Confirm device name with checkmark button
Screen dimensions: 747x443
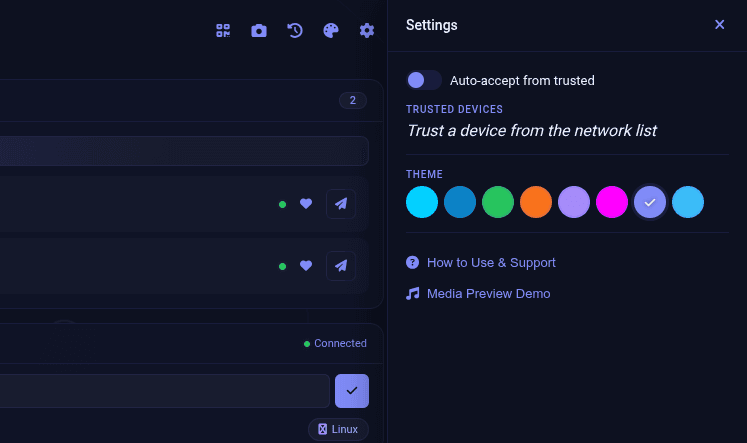pos(352,391)
